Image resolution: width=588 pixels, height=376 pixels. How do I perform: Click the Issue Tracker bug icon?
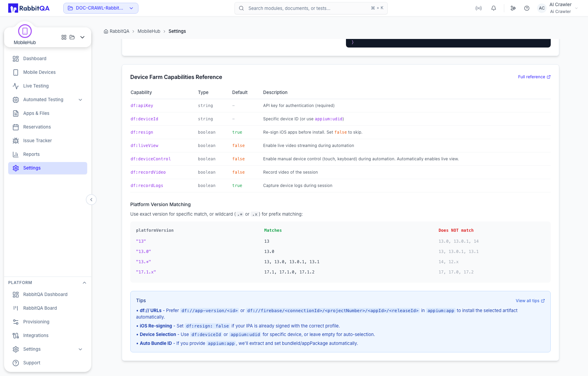(16, 141)
